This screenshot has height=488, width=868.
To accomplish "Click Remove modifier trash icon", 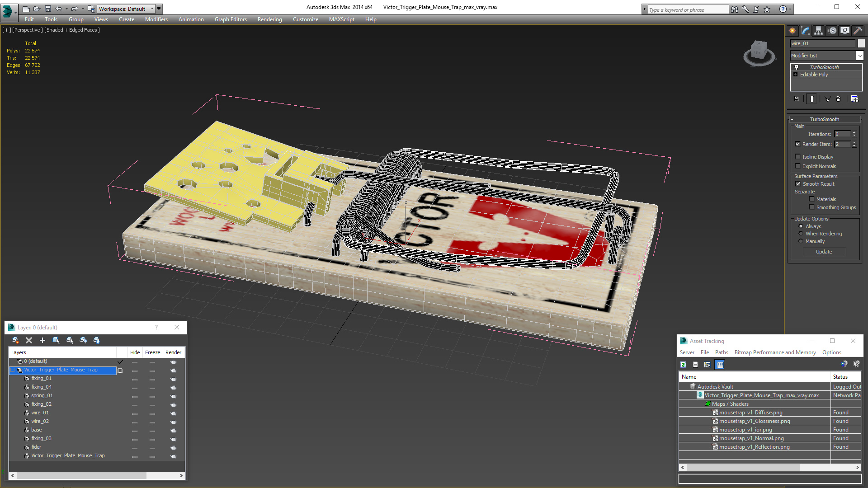I will 838,99.
